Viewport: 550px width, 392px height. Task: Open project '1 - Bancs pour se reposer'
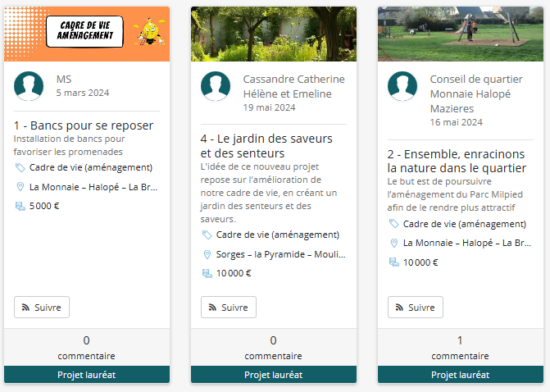coord(84,125)
